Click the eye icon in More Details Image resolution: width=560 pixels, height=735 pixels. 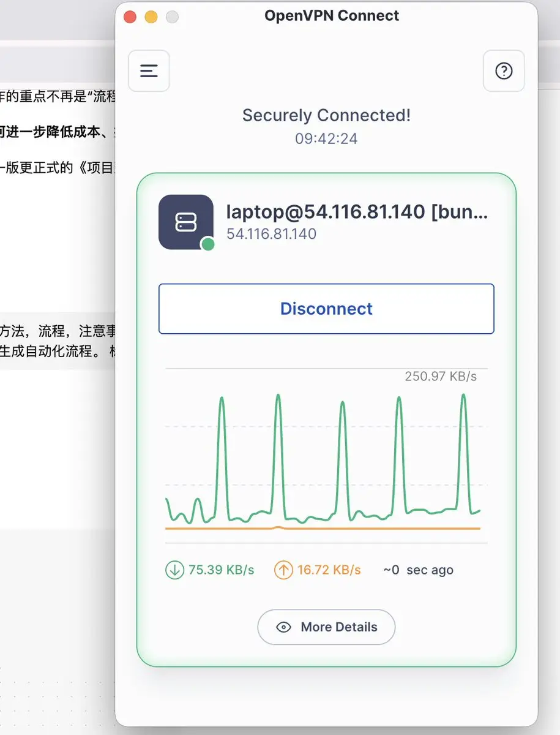click(x=283, y=627)
